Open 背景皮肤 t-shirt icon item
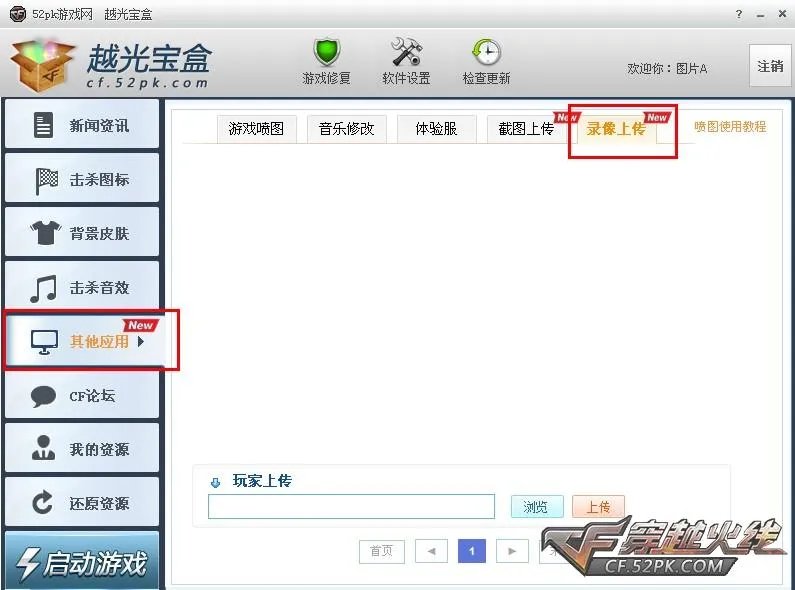 click(x=82, y=233)
